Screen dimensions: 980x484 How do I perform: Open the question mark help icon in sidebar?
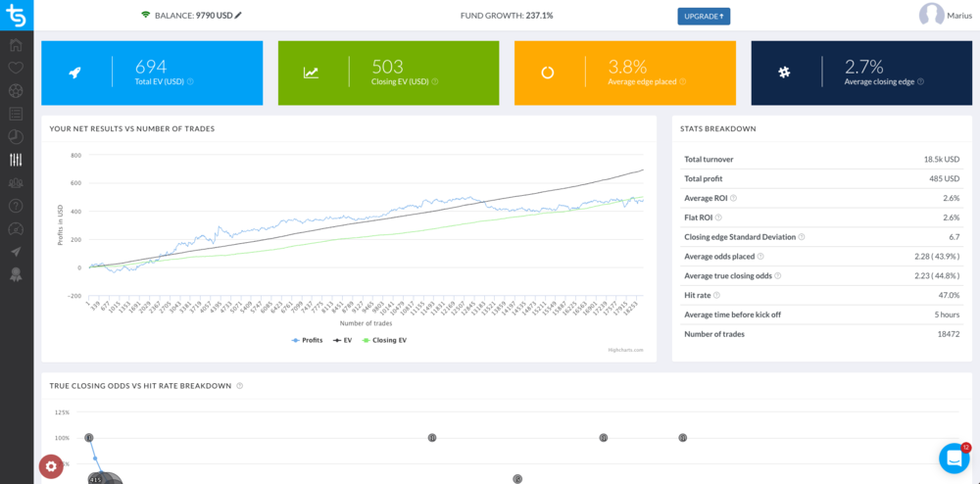(x=17, y=206)
